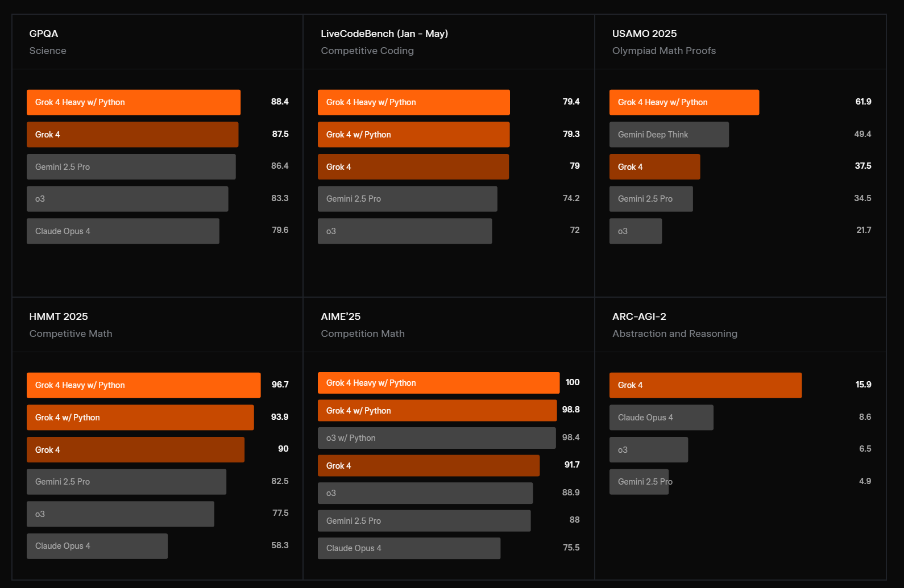Select the Grok 4 bar in ARC-AGI-2

point(706,385)
